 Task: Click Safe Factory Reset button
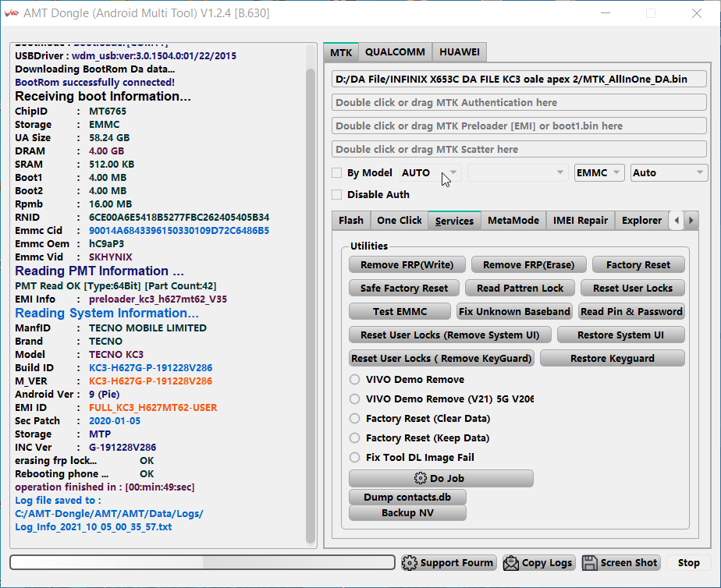pos(404,288)
